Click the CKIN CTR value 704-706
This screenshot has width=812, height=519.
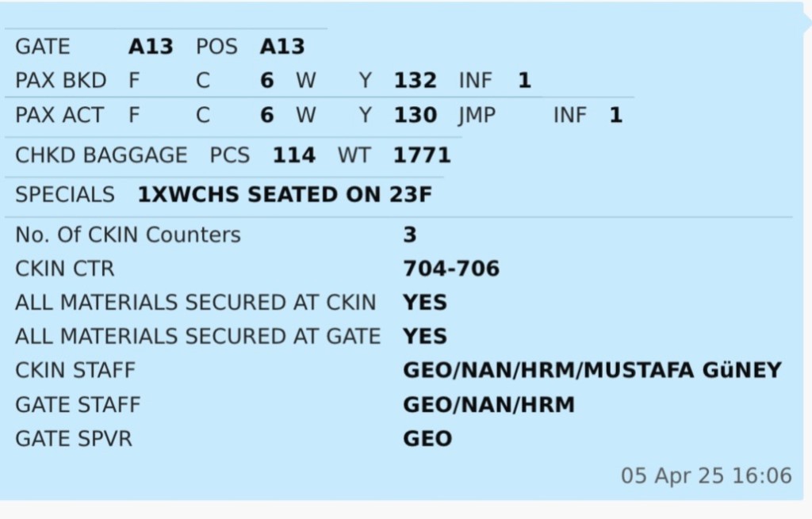click(451, 269)
